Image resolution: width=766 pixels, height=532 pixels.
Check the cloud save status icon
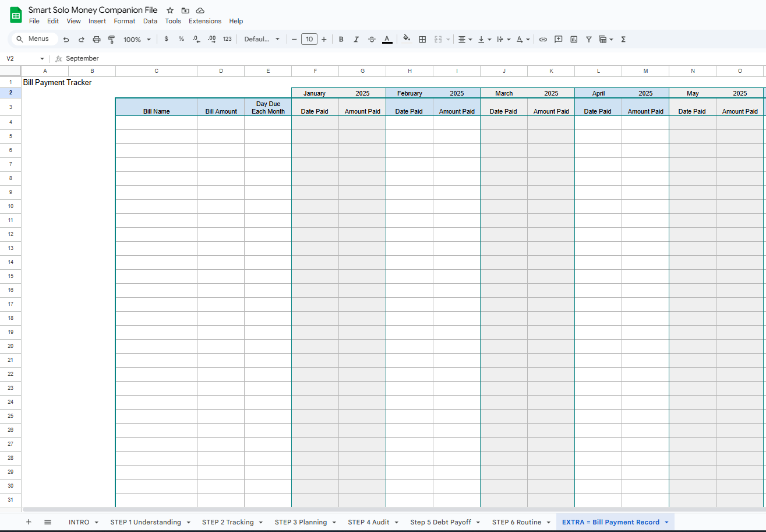(200, 10)
